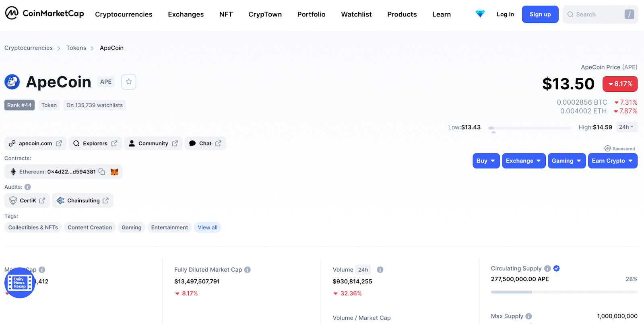Open the Cryptocurrencies menu
This screenshot has width=644, height=324.
click(x=124, y=14)
